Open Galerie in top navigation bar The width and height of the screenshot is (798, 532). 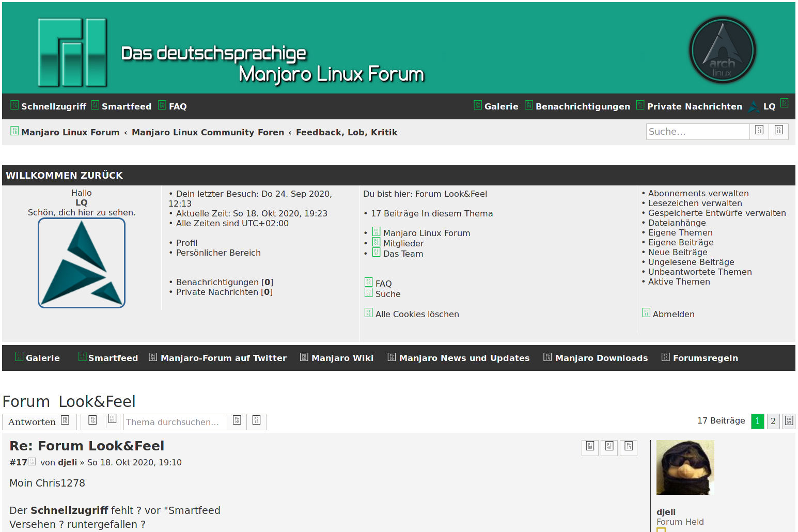(496, 106)
